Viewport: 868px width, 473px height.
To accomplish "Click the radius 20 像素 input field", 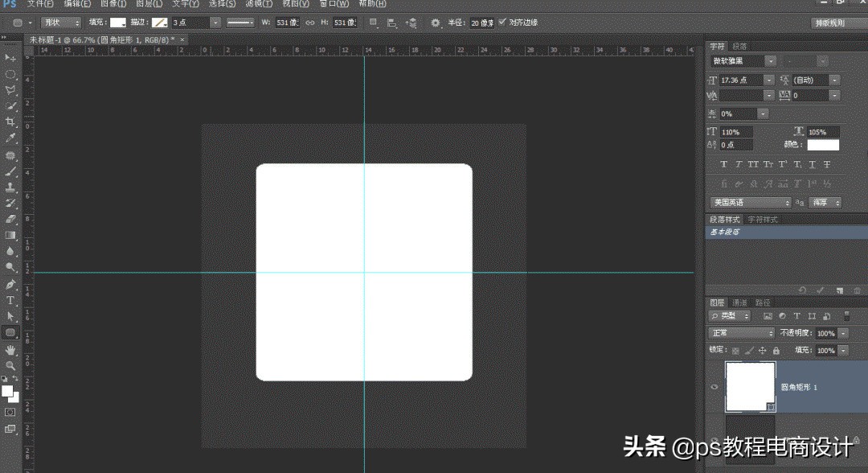I will click(x=482, y=23).
